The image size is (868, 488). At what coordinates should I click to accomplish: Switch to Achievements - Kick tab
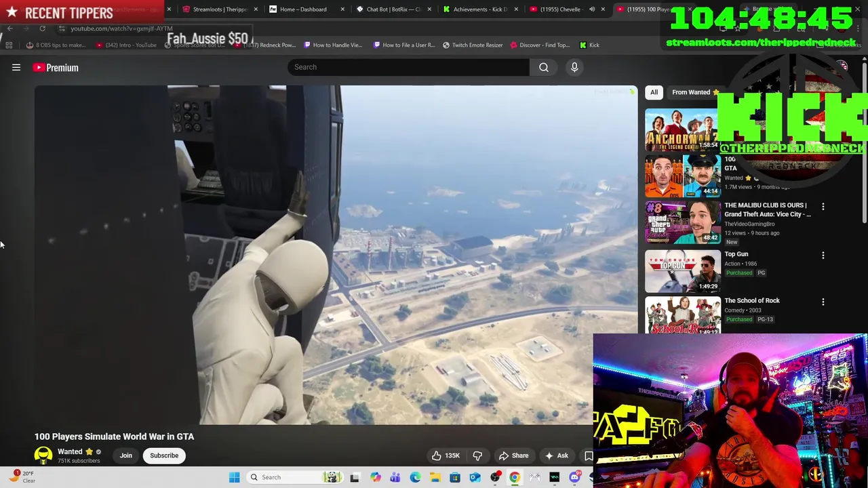pyautogui.click(x=480, y=9)
